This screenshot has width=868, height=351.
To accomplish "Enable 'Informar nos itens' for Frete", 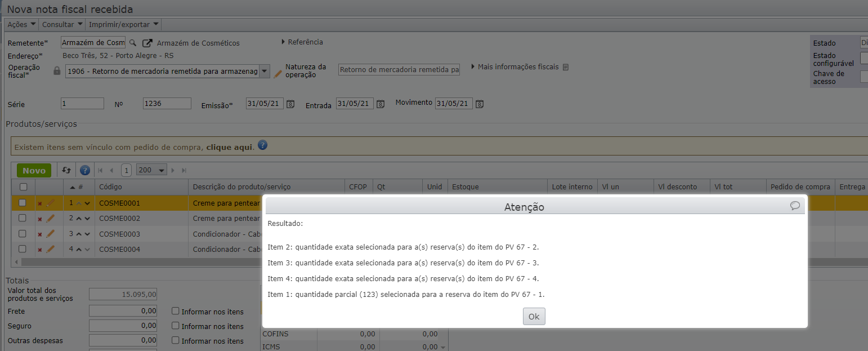I will click(176, 311).
